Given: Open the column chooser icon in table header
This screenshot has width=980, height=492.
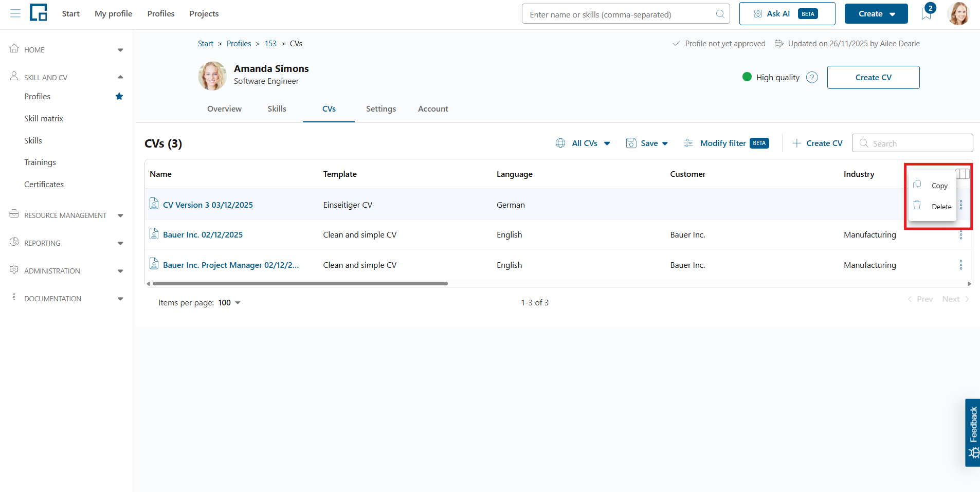Looking at the screenshot, I should coord(963,174).
